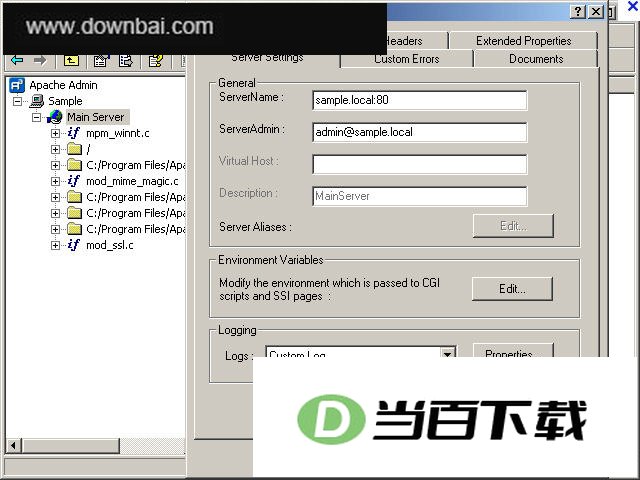Collapse the Sample tree node
This screenshot has width=640, height=480.
pos(18,101)
